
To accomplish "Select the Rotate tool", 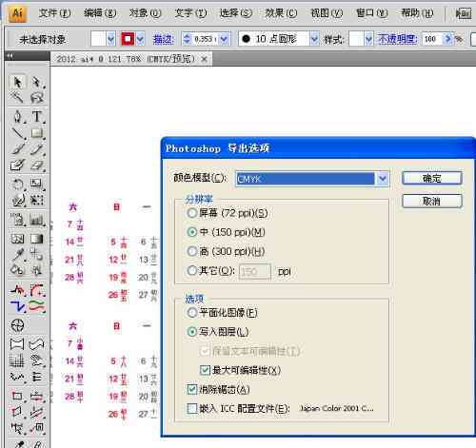I will (x=17, y=184).
